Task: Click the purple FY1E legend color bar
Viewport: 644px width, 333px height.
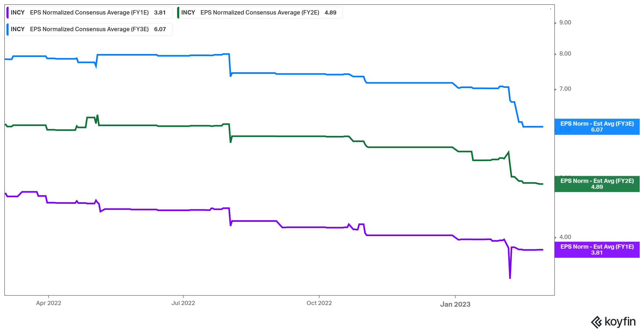Action: tap(8, 13)
